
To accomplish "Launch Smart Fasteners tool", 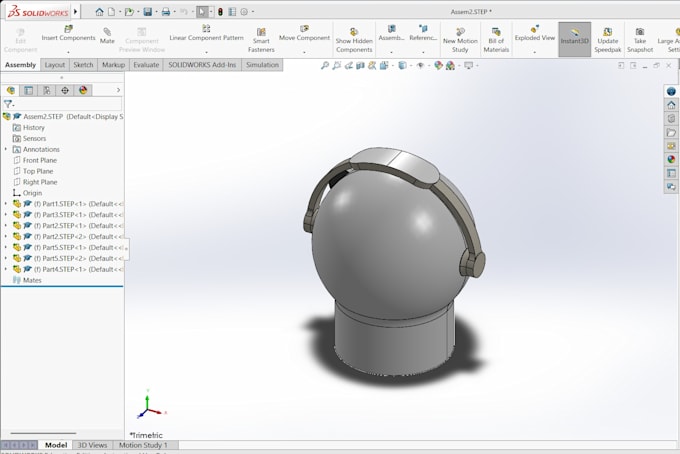I will tap(261, 40).
